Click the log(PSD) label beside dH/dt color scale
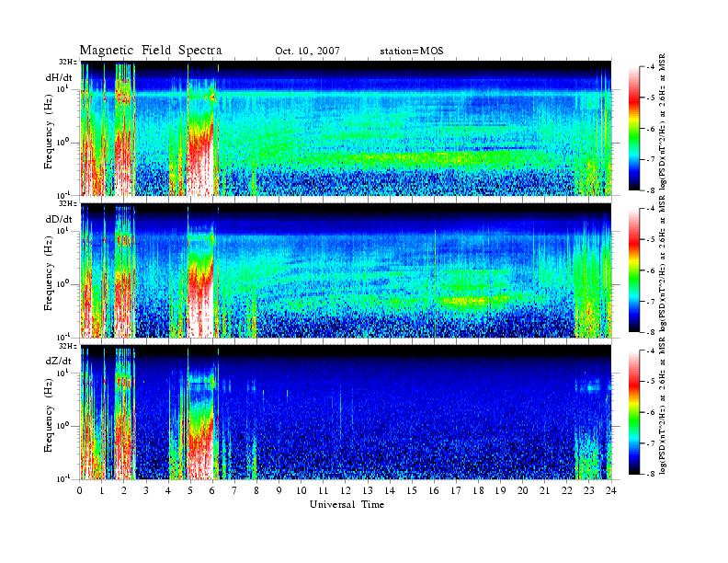The width and height of the screenshot is (728, 563). 663,122
